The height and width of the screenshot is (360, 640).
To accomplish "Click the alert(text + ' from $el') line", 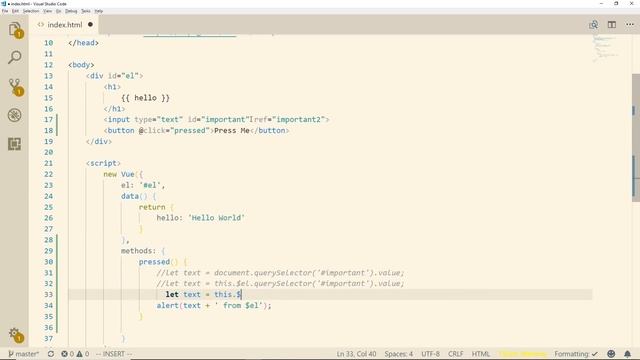I will [214, 305].
